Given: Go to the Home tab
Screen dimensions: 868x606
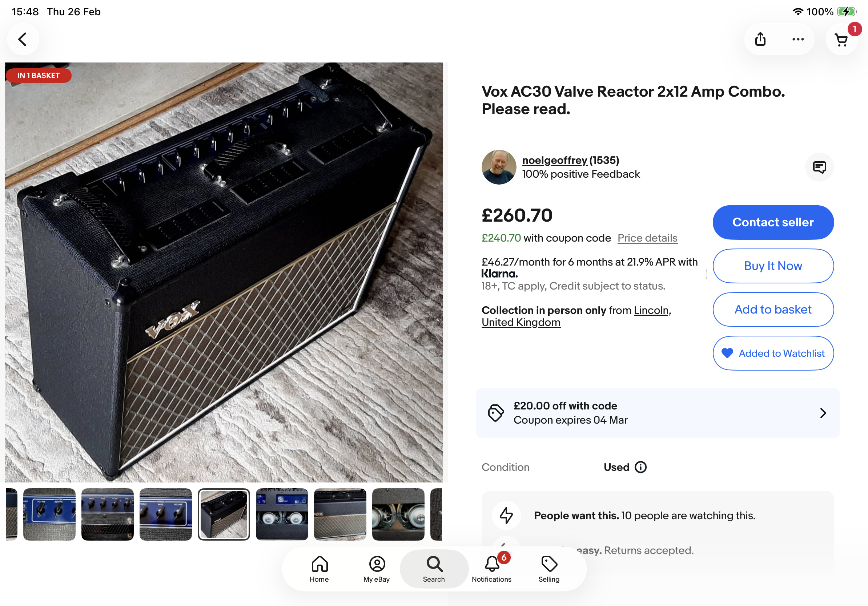Looking at the screenshot, I should click(320, 569).
